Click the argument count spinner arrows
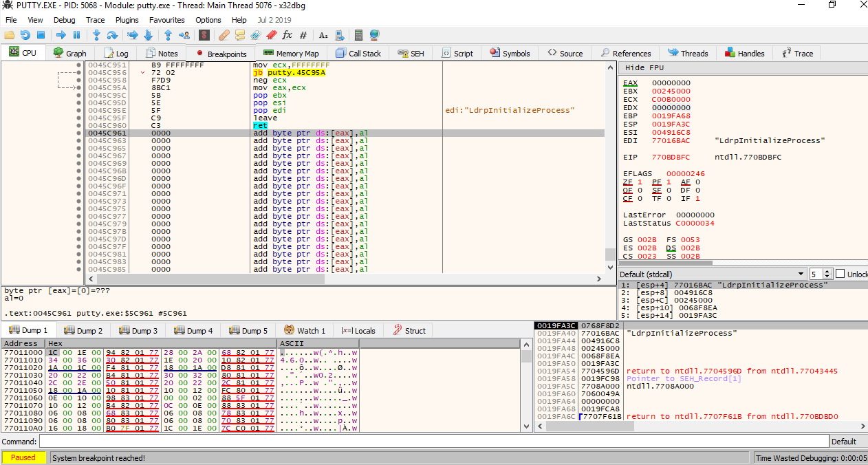868x465 pixels. tap(827, 274)
